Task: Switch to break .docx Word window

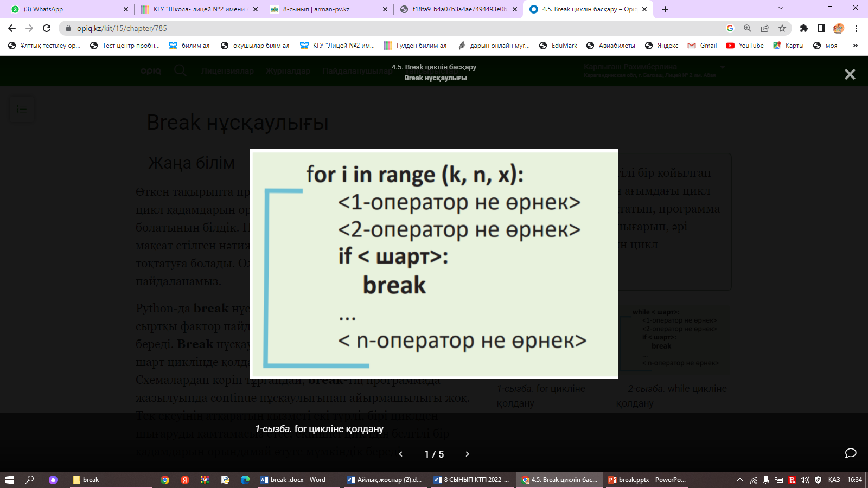Action: (298, 480)
